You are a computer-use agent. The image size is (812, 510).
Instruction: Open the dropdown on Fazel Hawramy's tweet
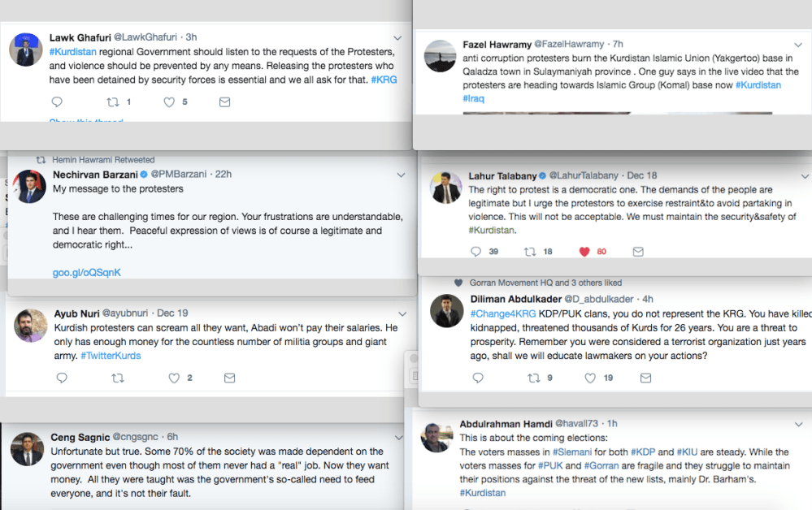(797, 44)
